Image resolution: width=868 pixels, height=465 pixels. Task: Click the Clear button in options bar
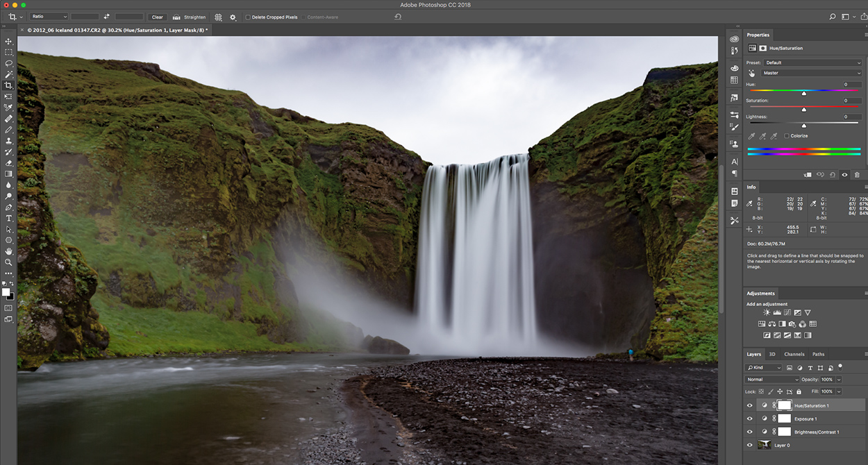coord(158,17)
